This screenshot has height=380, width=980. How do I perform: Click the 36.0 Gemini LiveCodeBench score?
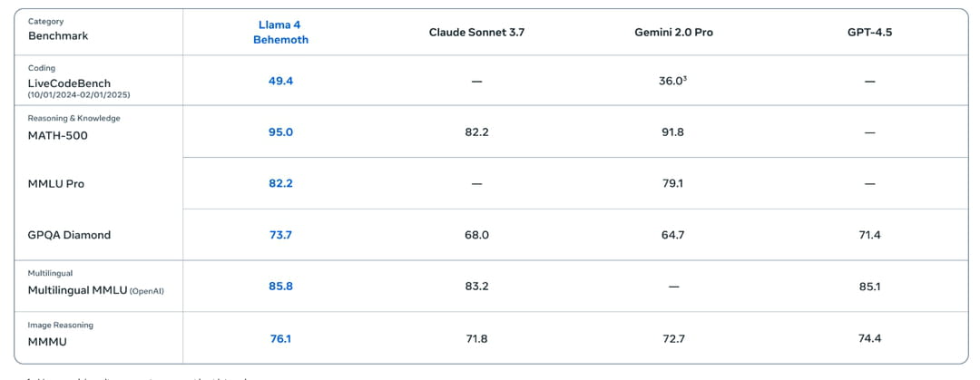[673, 82]
